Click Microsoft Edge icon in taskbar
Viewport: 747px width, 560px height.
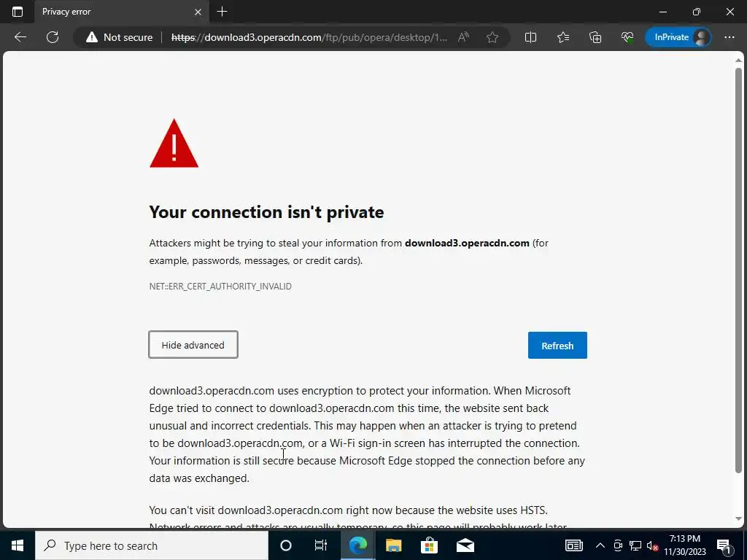pos(357,545)
